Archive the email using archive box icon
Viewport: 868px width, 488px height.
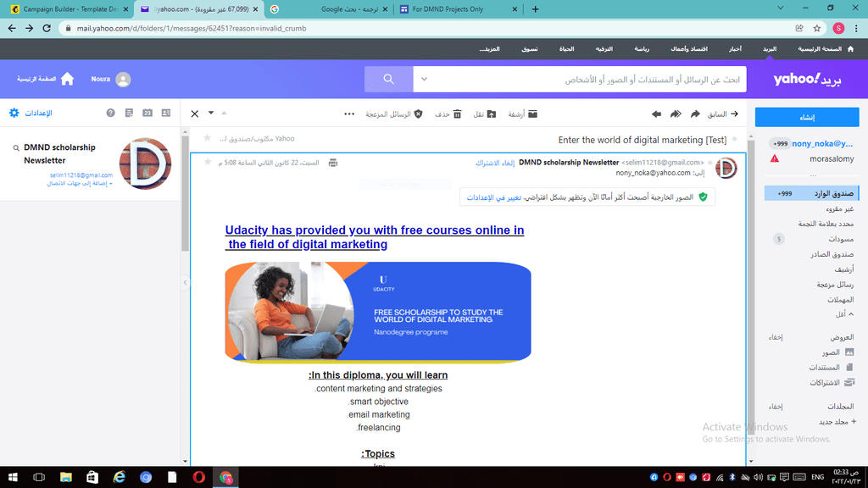532,114
